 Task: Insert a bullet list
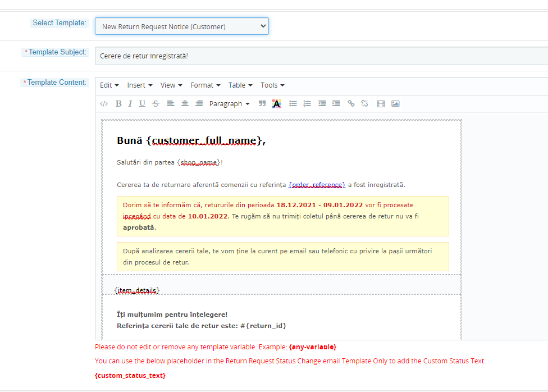293,103
